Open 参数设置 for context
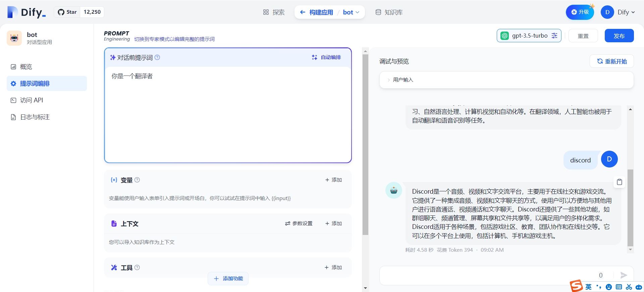 point(299,224)
